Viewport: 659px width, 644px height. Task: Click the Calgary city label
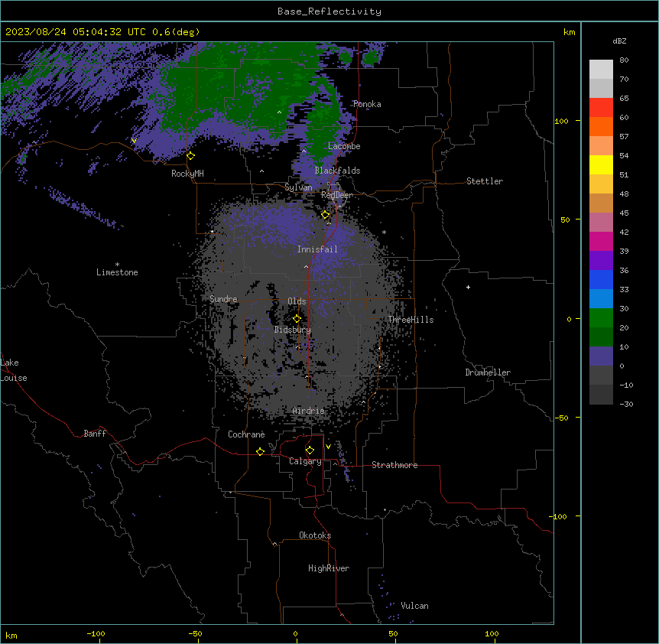[306, 461]
